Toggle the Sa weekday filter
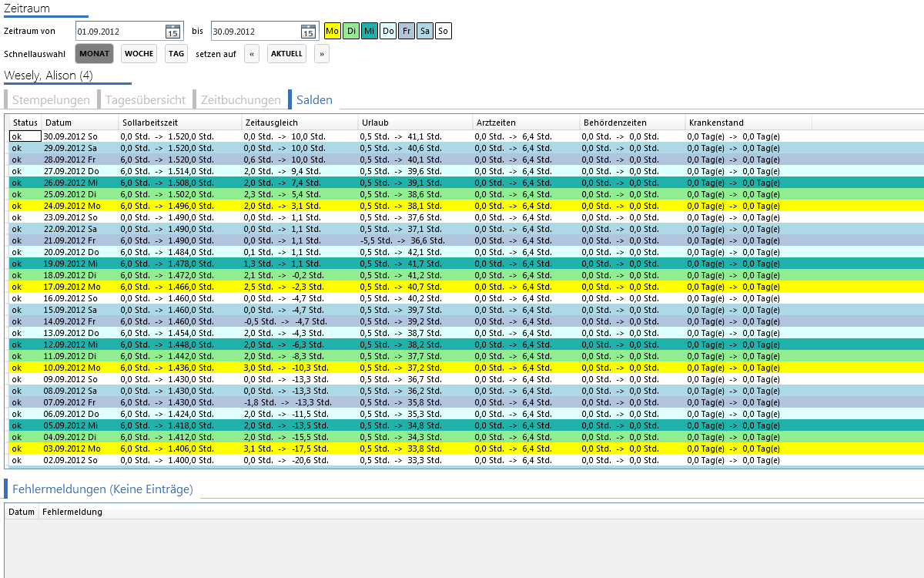 424,31
